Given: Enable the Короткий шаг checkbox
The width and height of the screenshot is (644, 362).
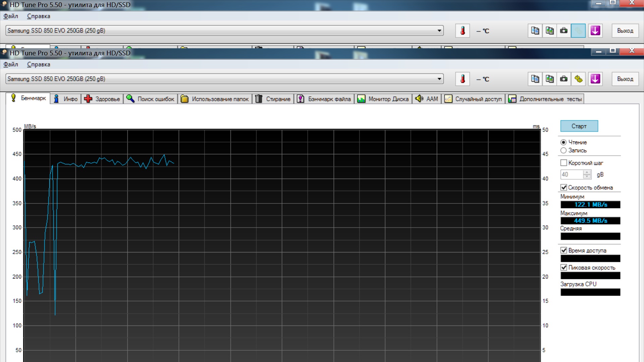Looking at the screenshot, I should (564, 163).
